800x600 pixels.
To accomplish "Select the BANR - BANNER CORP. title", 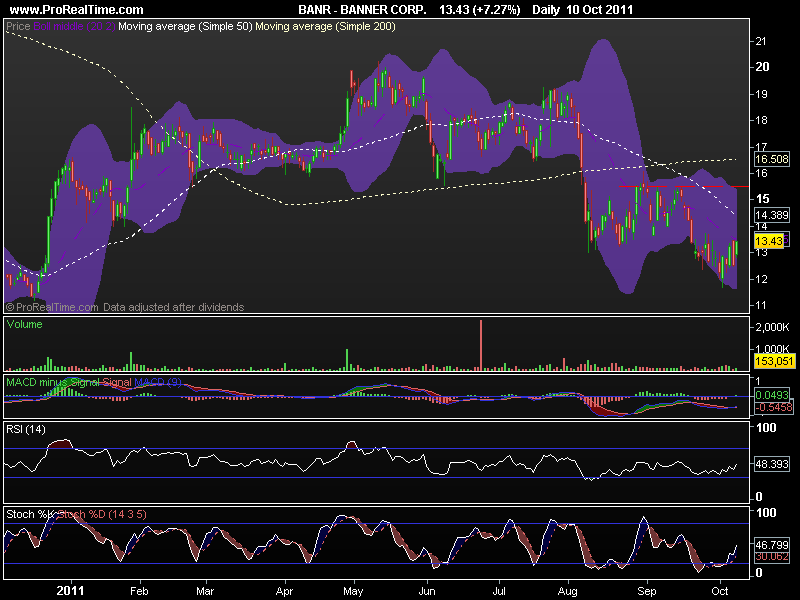I will click(362, 9).
